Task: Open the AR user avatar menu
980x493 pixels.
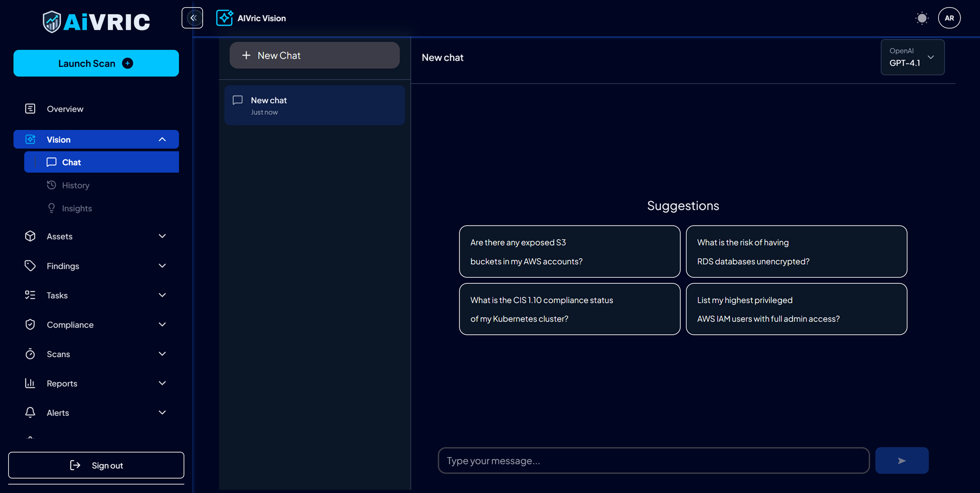Action: (x=949, y=18)
